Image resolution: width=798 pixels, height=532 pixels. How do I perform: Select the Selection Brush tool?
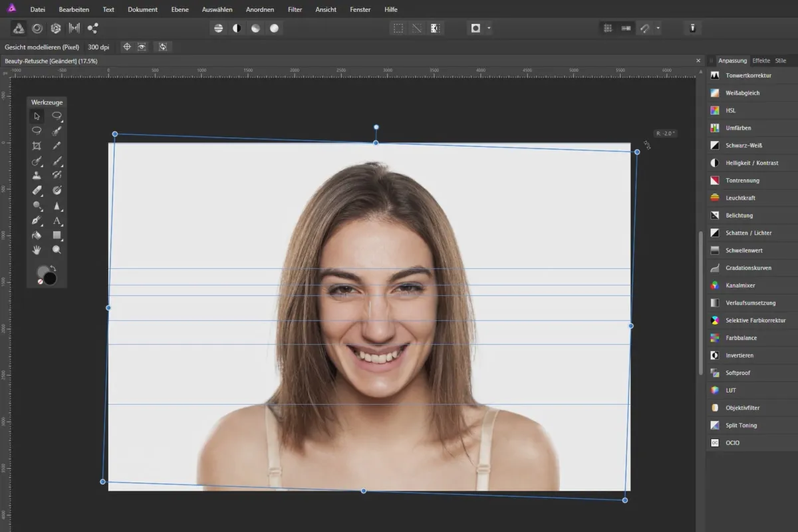point(57,130)
